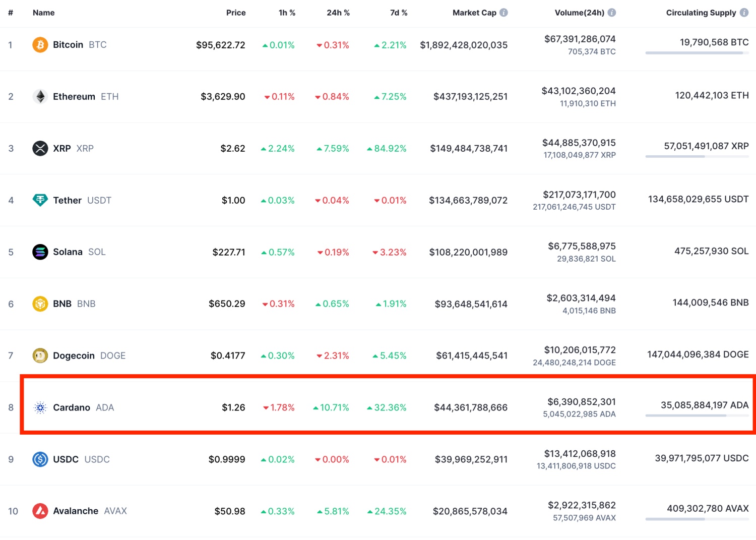The image size is (756, 540).
Task: Click Cardano's 24h change 10.71%
Action: 331,407
